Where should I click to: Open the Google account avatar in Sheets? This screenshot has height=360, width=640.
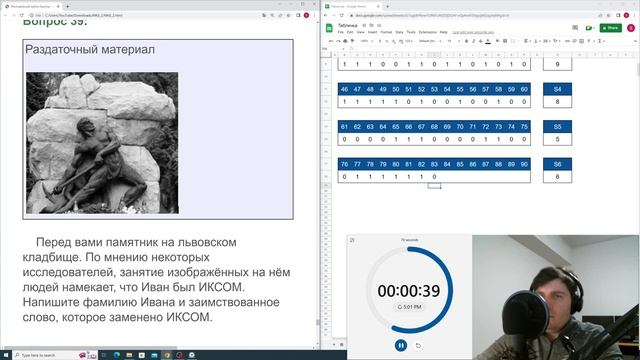(x=631, y=28)
